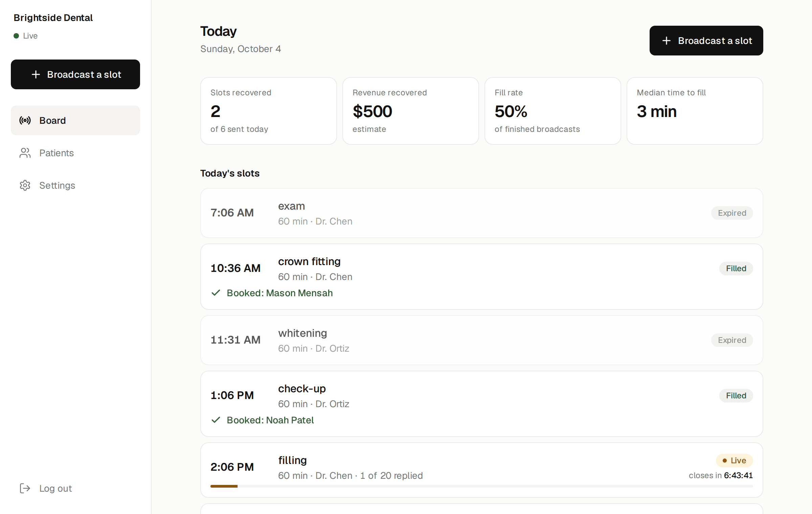Open the 10:36 AM crown fitting slot
The image size is (812, 514).
coord(481,277)
